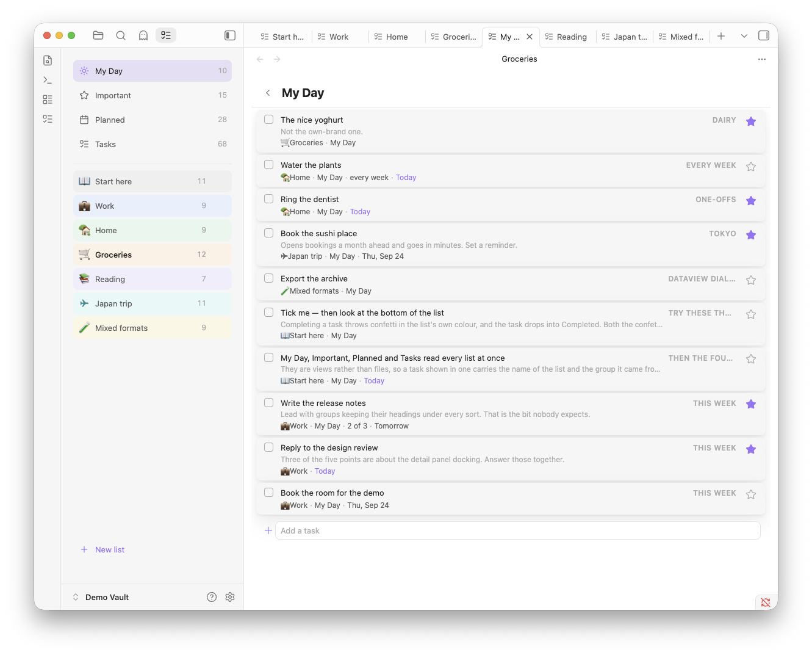Check off The nice yoghurt task

268,120
